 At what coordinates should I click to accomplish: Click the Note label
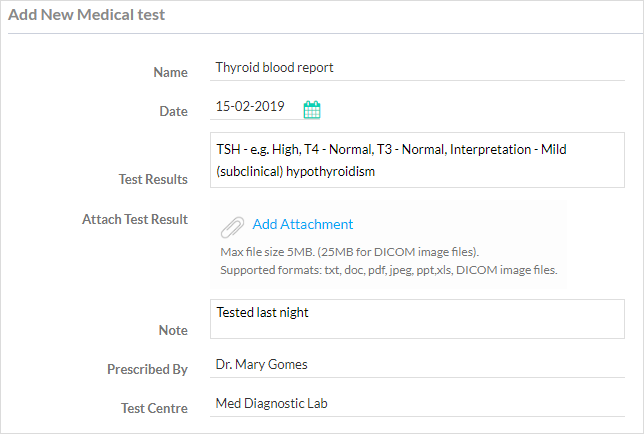coord(173,330)
